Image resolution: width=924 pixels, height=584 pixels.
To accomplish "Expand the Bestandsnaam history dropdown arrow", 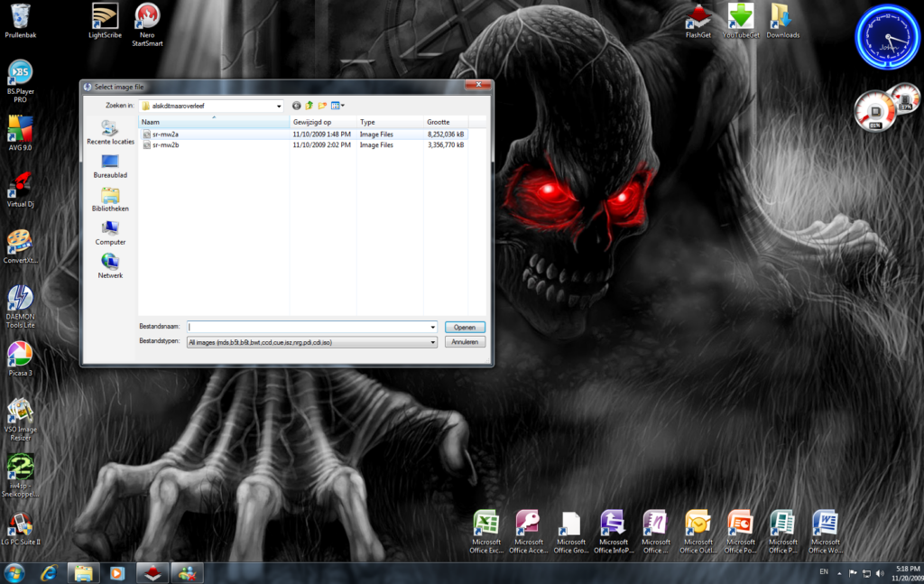I will (x=432, y=327).
